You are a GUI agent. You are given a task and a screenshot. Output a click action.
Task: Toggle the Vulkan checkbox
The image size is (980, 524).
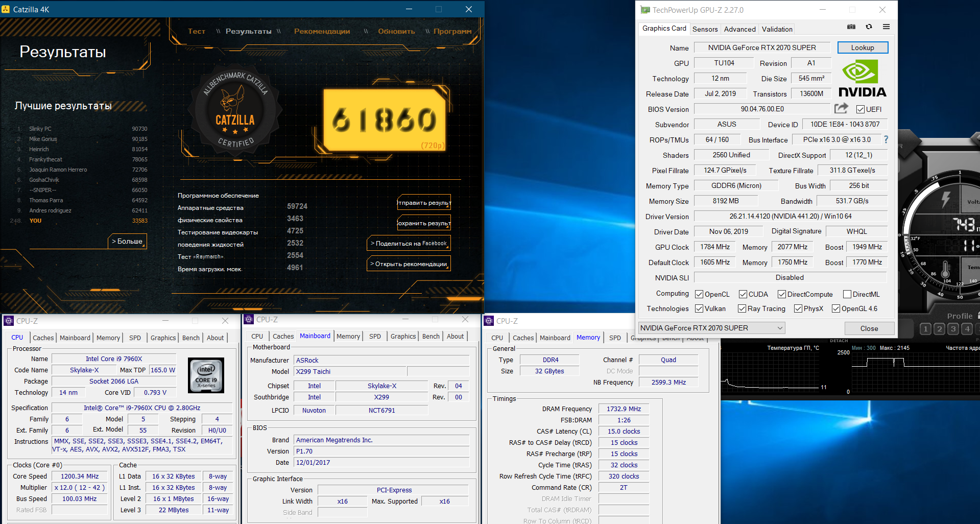pos(699,308)
